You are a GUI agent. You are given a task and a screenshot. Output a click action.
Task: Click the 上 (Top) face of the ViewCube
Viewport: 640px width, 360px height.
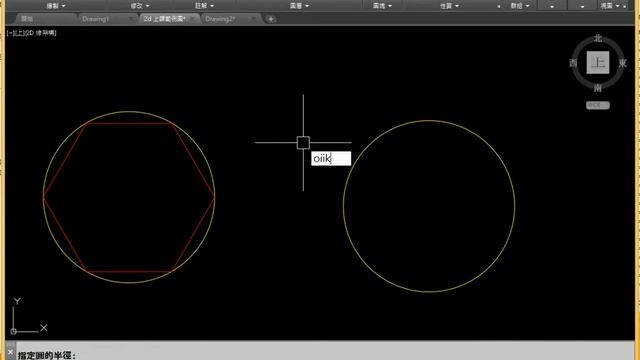[x=598, y=63]
